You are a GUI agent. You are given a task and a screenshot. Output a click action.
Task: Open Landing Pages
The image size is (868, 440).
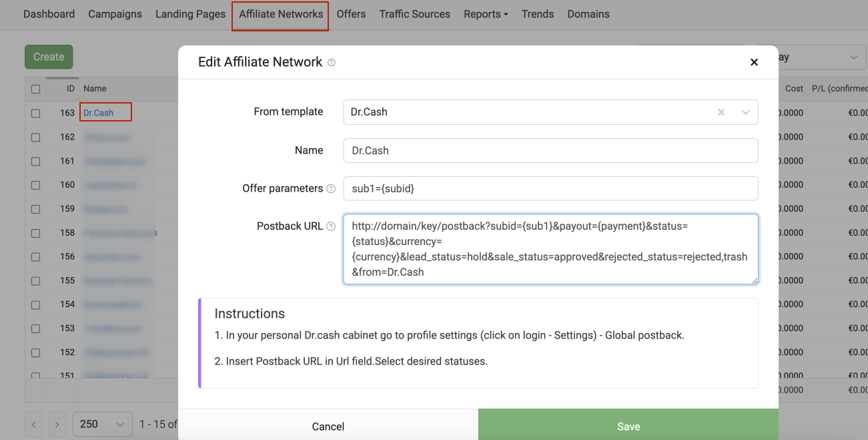click(190, 14)
